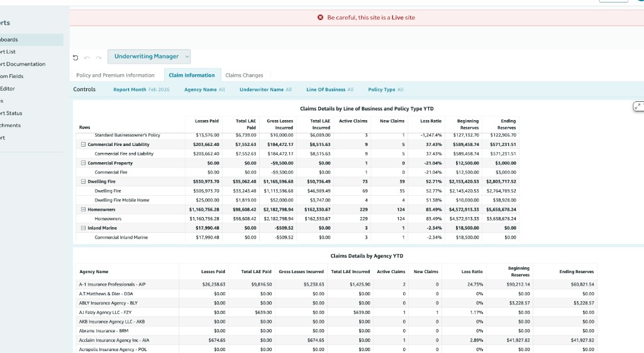Open Report Documentation in the sidebar
This screenshot has height=353, width=644.
click(x=23, y=64)
